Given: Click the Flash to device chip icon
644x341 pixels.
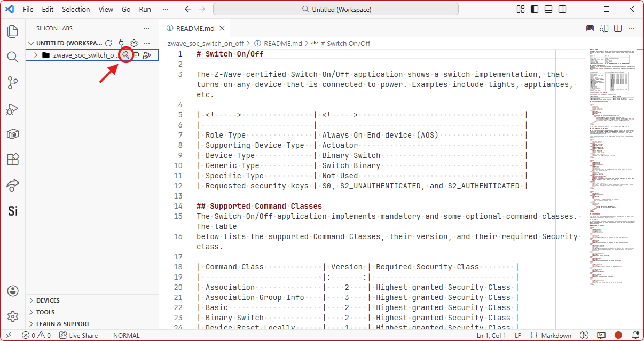Looking at the screenshot, I should click(x=136, y=54).
